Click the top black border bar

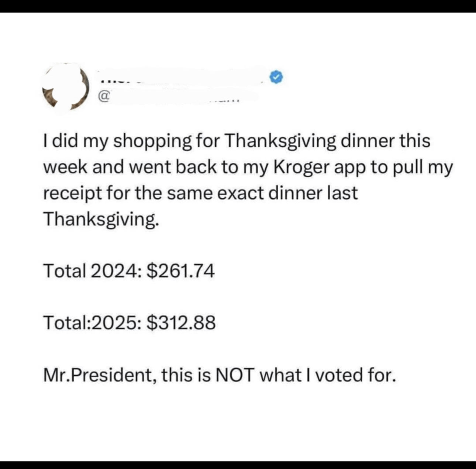238,6
